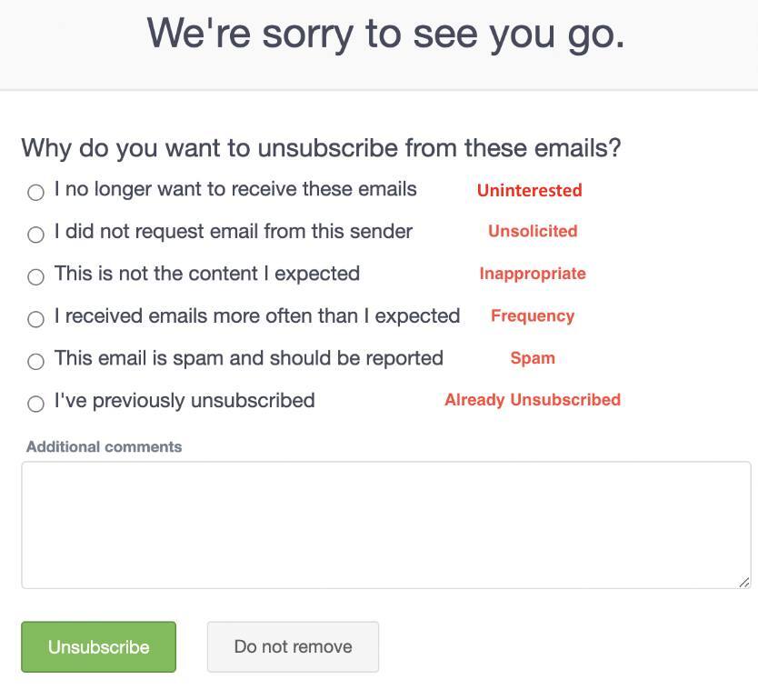The height and width of the screenshot is (700, 758).
Task: Click the "Additional comments" field label
Action: click(x=104, y=447)
